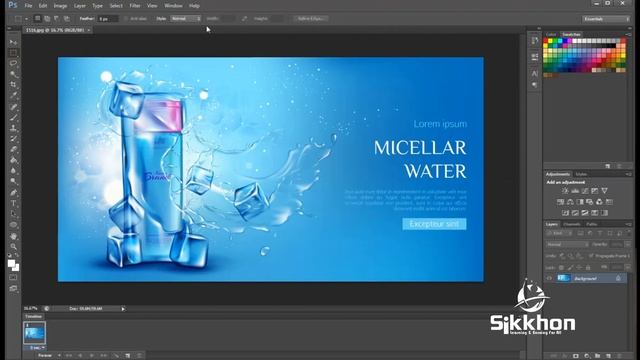Toggle Quick Mask mode

13,278
